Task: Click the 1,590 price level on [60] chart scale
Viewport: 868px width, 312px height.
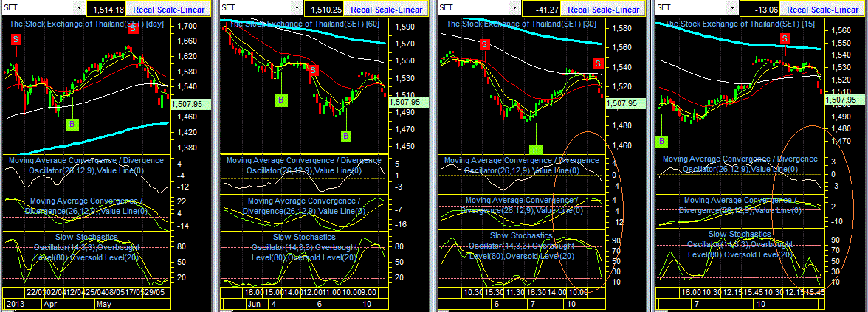Action: (x=405, y=27)
